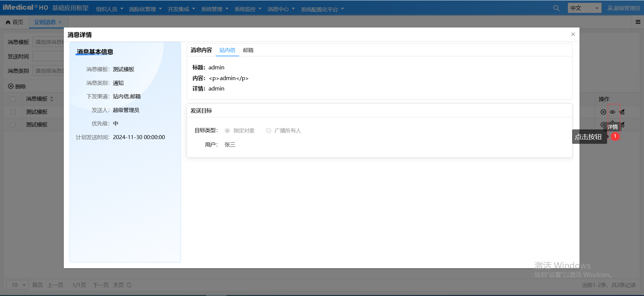644x296 pixels.
Task: Tick the checkbox for first 测试模板 row
Action: pyautogui.click(x=13, y=112)
